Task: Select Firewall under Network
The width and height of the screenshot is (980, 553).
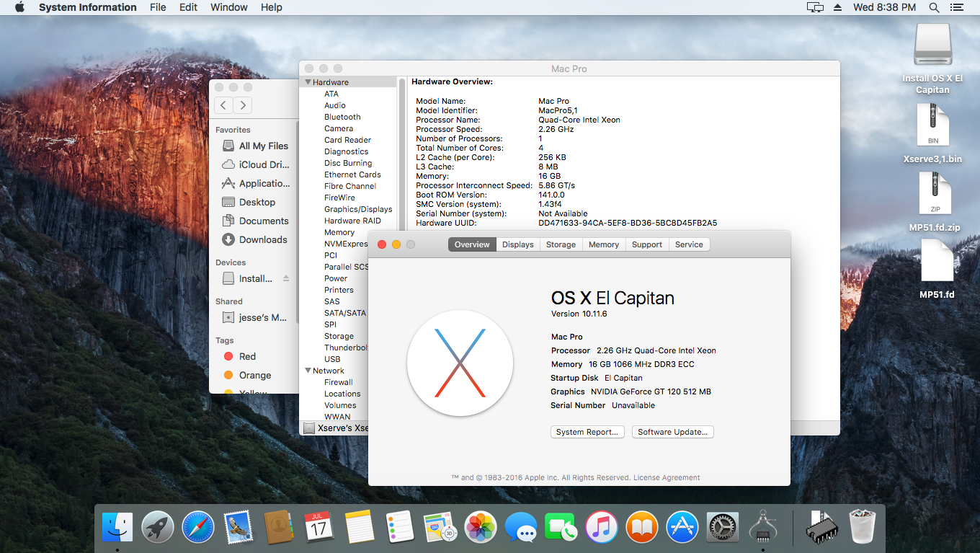Action: 339,382
